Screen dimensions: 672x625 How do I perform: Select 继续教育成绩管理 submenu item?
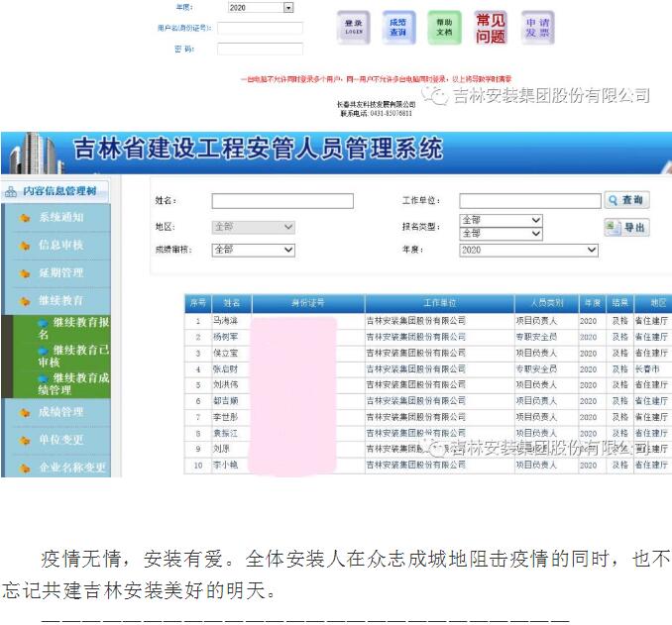[x=79, y=383]
